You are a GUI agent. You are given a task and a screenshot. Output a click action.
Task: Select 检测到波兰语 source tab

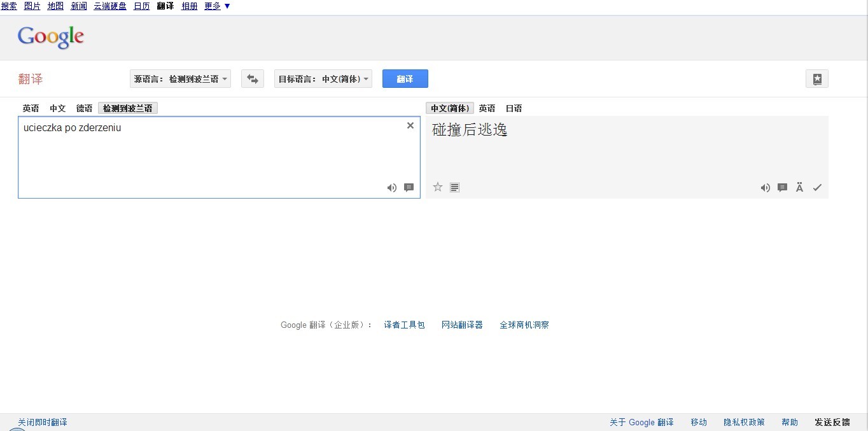(x=128, y=108)
